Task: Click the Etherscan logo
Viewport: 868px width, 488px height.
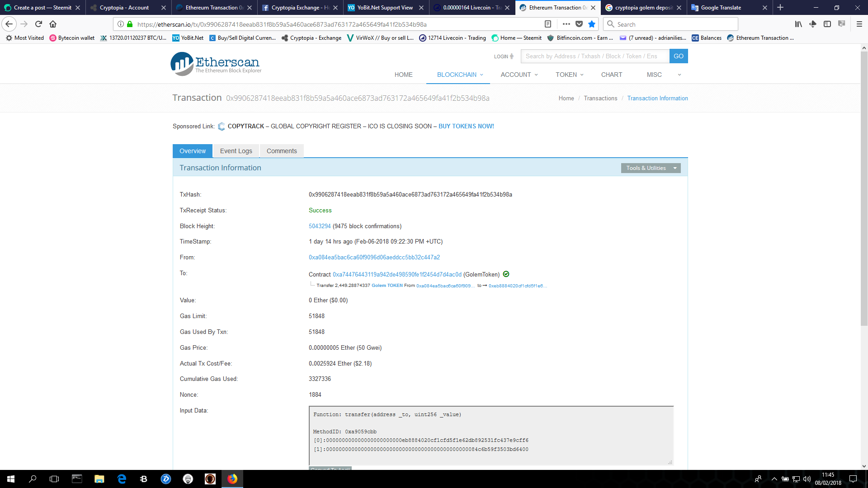Action: [216, 63]
